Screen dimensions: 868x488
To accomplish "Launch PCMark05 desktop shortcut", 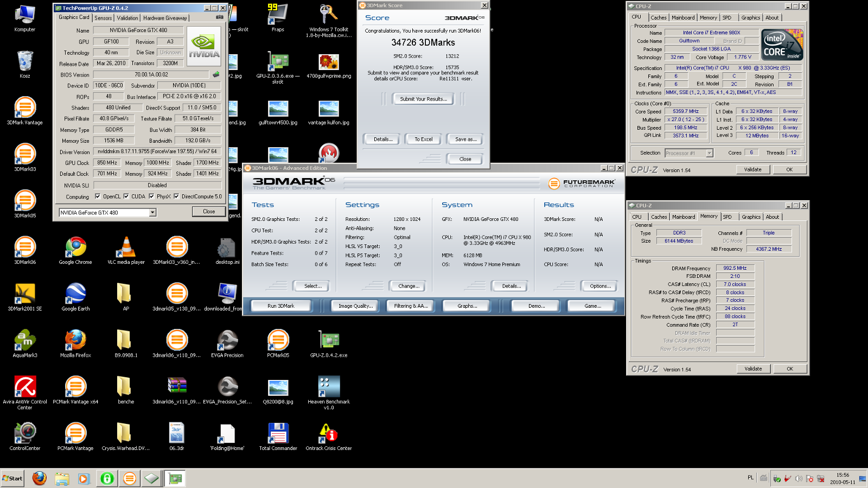I will click(278, 344).
